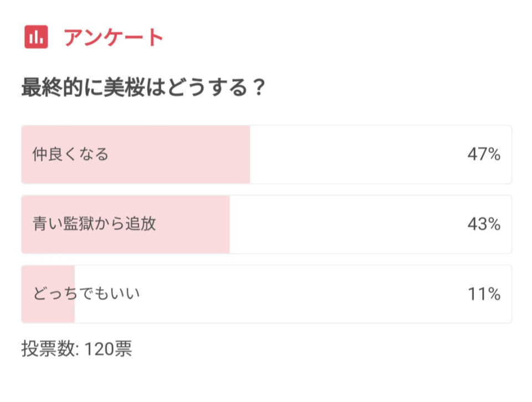The height and width of the screenshot is (402, 532).
Task: Click the empty white area of 青い監獄から追放 row
Action: click(346, 224)
